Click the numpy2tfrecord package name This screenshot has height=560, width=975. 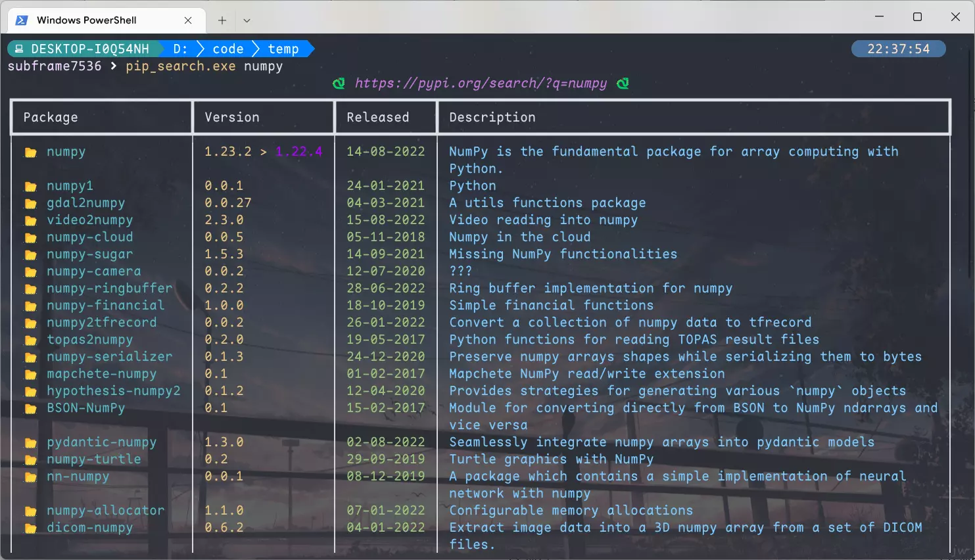[x=102, y=323]
